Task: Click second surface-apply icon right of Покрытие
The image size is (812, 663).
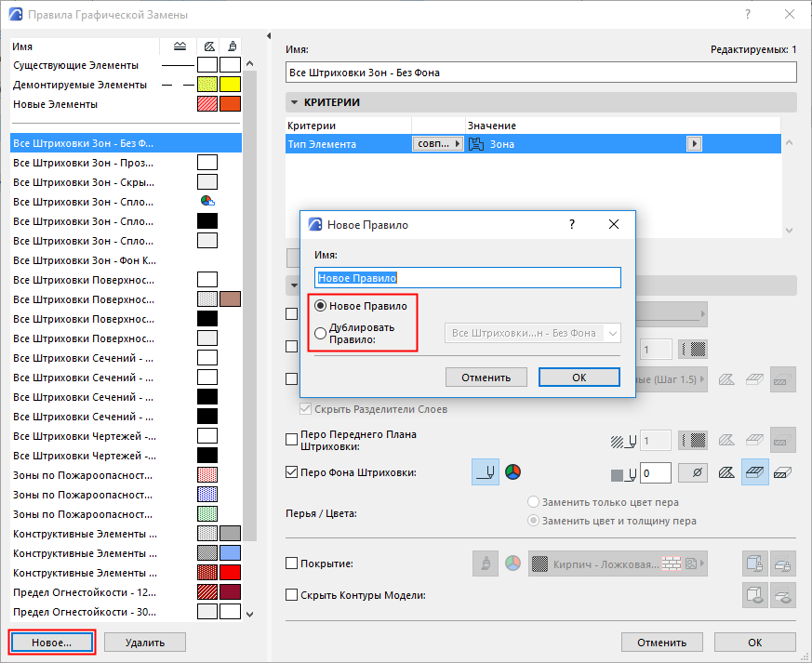Action: tap(782, 564)
